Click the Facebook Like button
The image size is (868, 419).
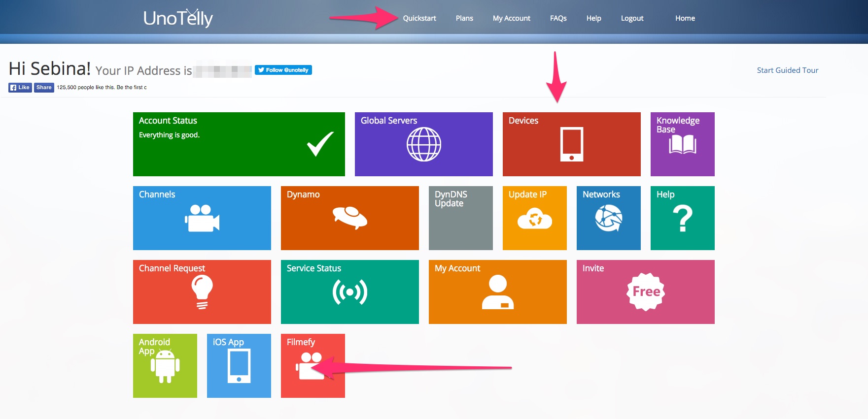pos(20,88)
